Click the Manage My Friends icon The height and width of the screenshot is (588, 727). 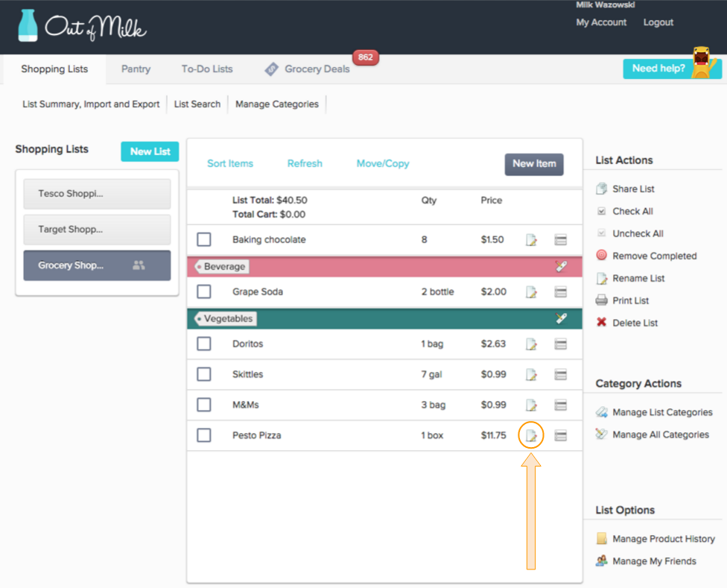[601, 560]
